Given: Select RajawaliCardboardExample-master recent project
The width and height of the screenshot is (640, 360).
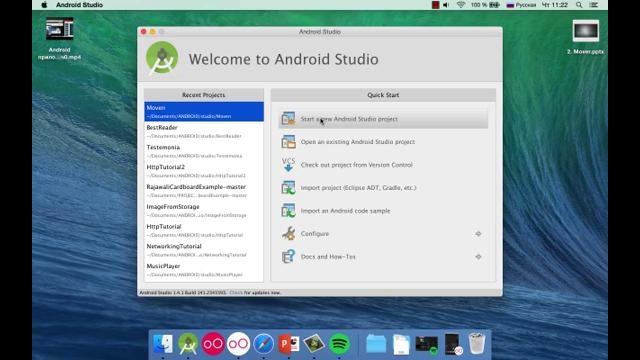Looking at the screenshot, I should [204, 191].
